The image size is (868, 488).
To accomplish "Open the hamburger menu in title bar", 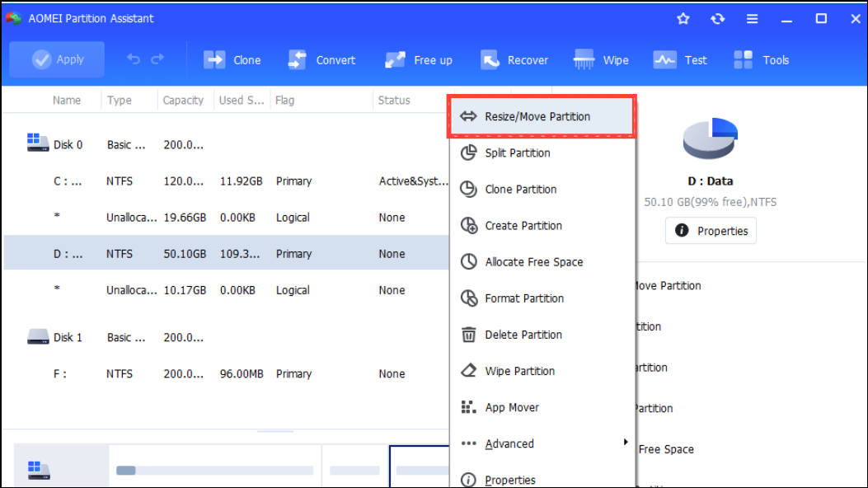I will (752, 19).
